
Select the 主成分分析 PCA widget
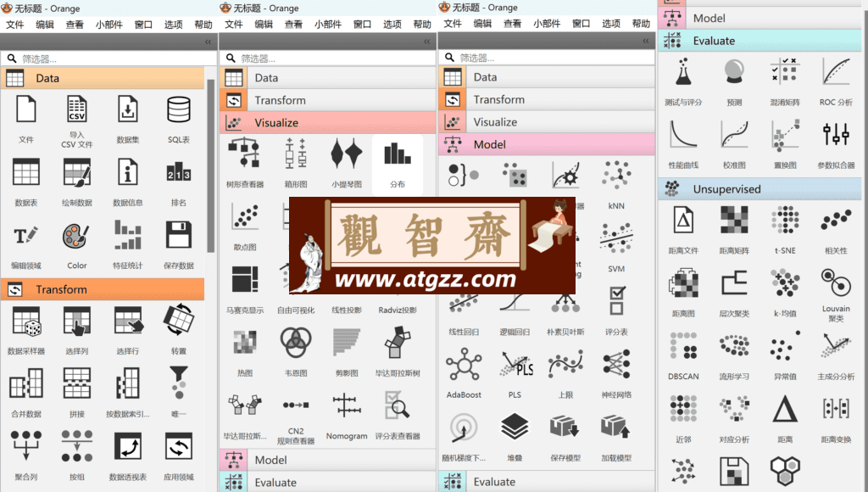(836, 346)
